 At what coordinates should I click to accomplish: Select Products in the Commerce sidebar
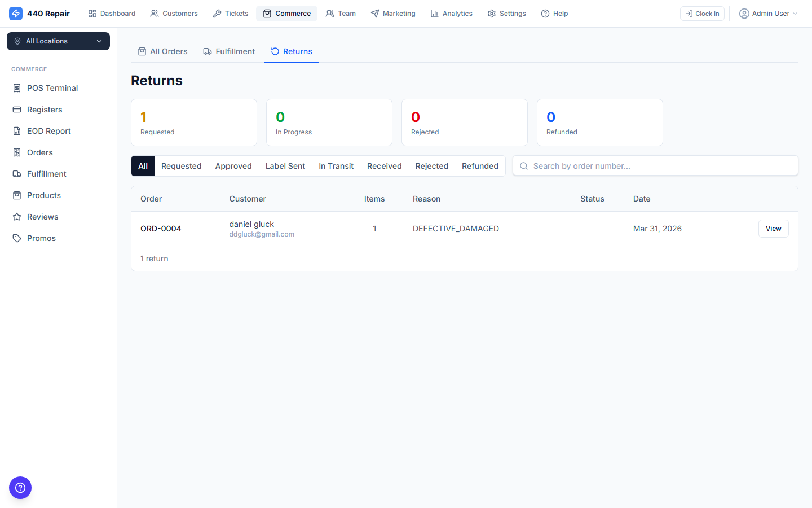point(43,195)
